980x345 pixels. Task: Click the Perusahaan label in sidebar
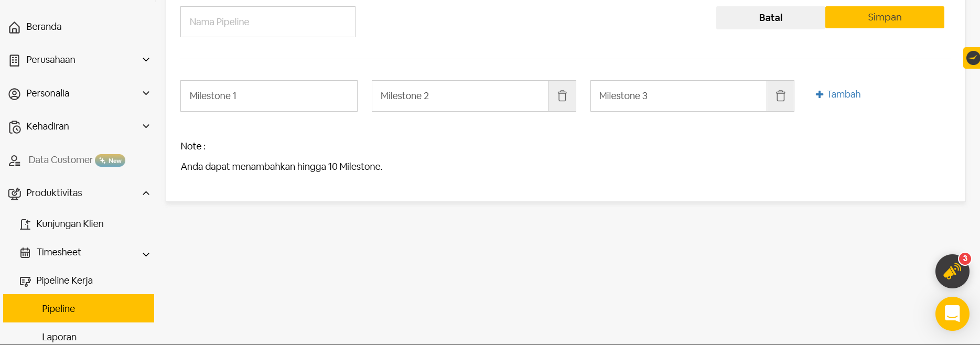[51, 60]
